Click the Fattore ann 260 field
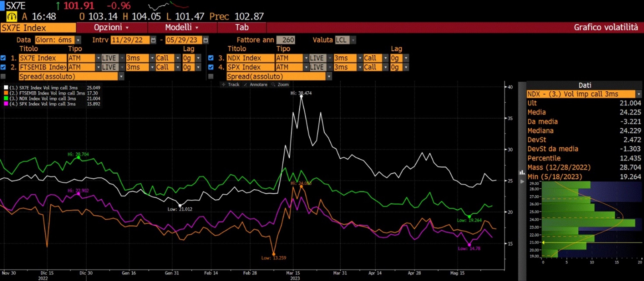 (x=286, y=40)
